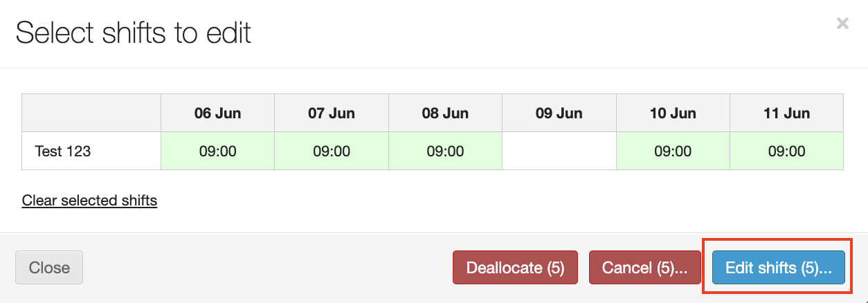Click the Test 123 row label
The height and width of the screenshot is (303, 868).
[63, 151]
